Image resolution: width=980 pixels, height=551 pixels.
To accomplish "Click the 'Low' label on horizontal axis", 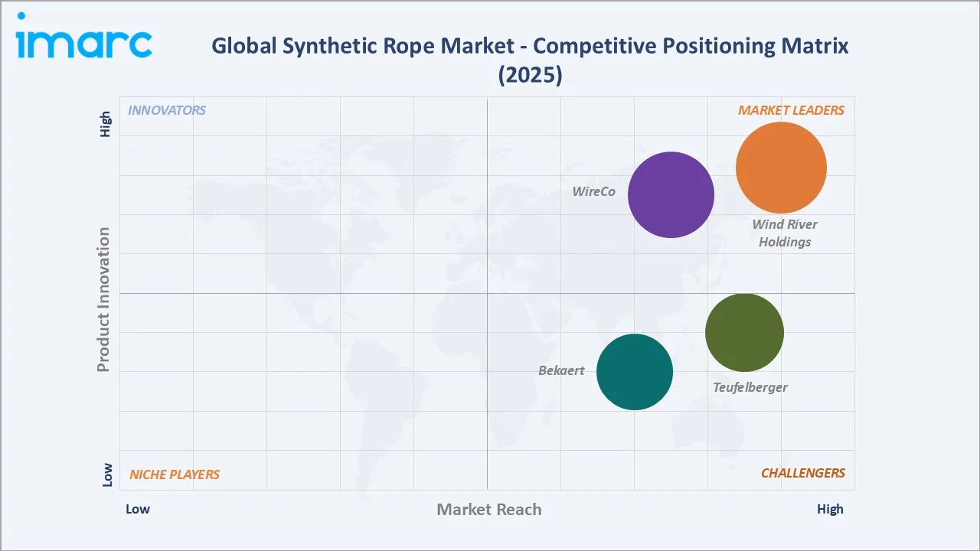I will point(138,509).
